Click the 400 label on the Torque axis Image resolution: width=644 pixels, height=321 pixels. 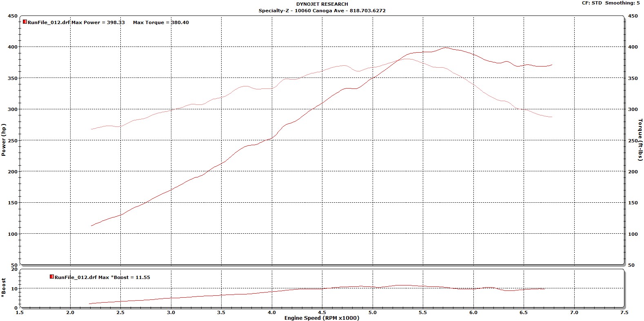(x=633, y=47)
